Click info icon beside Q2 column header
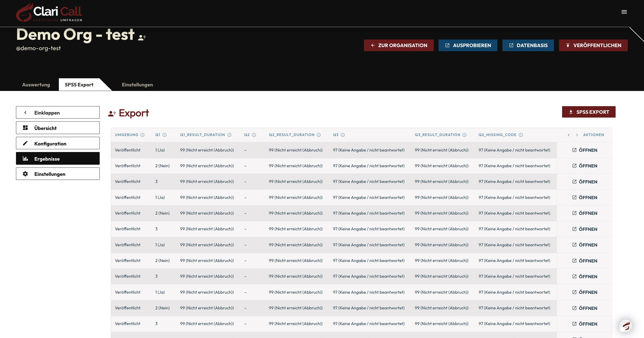Viewport: 644px width, 338px height. [254, 135]
